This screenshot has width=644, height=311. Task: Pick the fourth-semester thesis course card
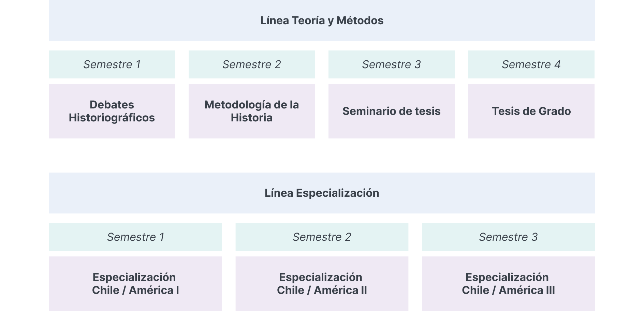[x=531, y=111]
